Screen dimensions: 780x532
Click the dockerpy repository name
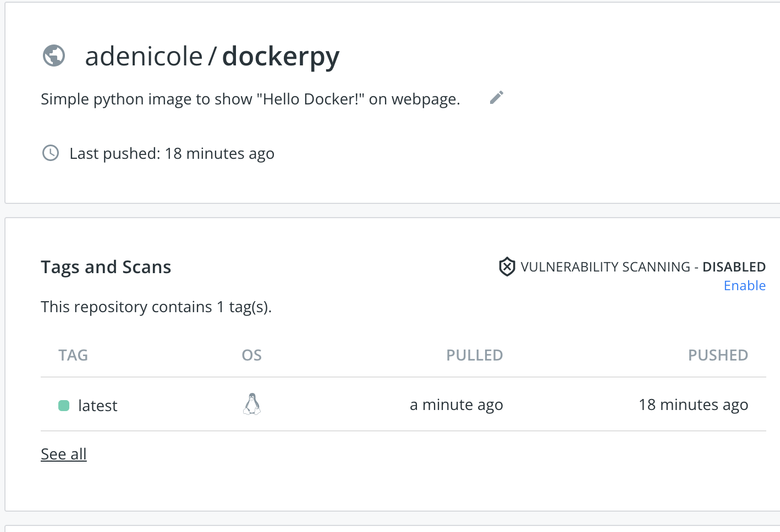tap(281, 57)
